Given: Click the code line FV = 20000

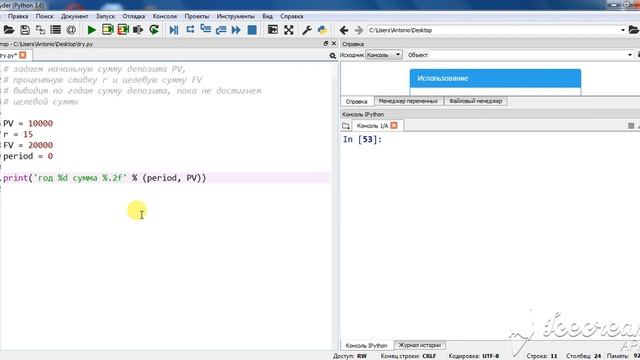Looking at the screenshot, I should pyautogui.click(x=28, y=145).
